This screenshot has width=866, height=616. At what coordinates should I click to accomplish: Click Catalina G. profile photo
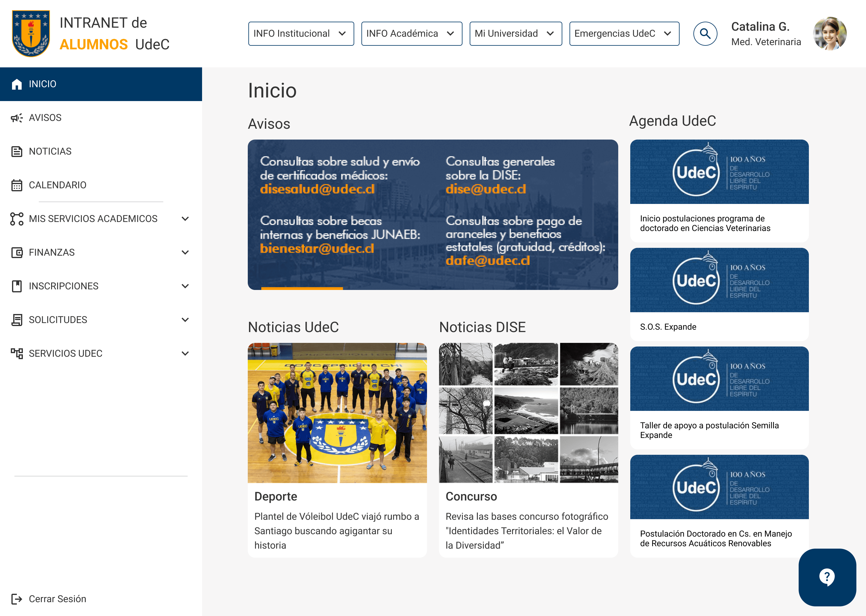point(830,33)
